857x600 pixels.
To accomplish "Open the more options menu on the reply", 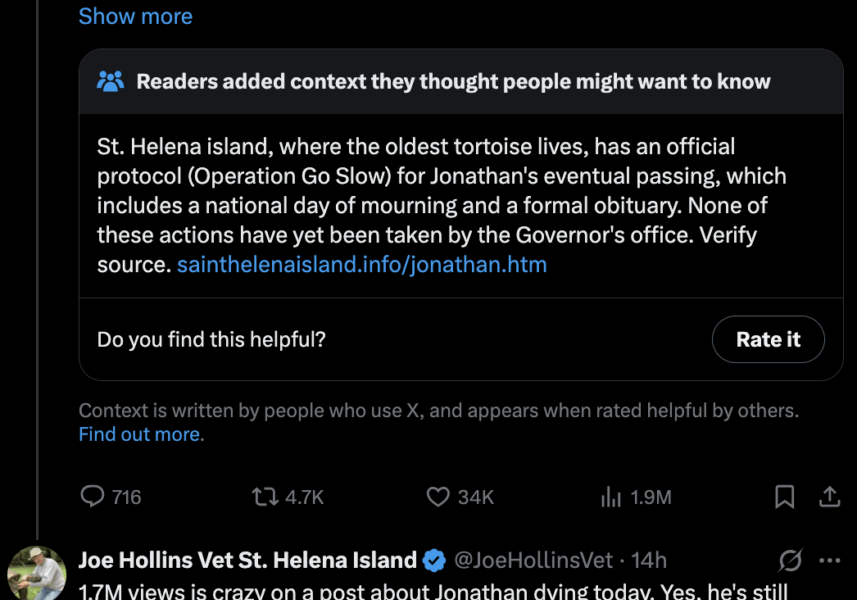I will 830,560.
